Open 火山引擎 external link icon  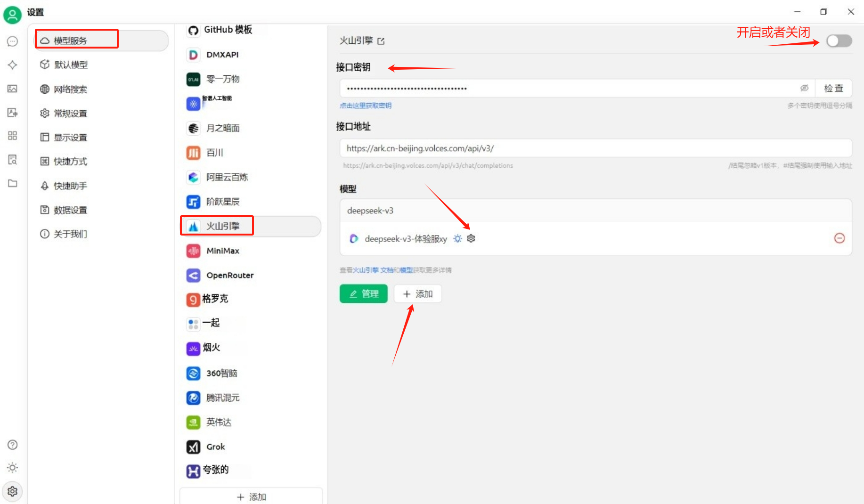click(x=381, y=41)
